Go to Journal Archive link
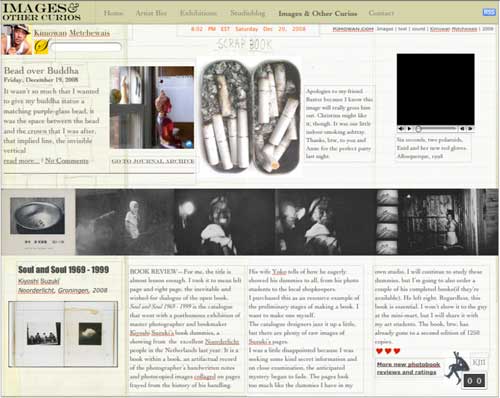This screenshot has height=398, width=500. [153, 161]
